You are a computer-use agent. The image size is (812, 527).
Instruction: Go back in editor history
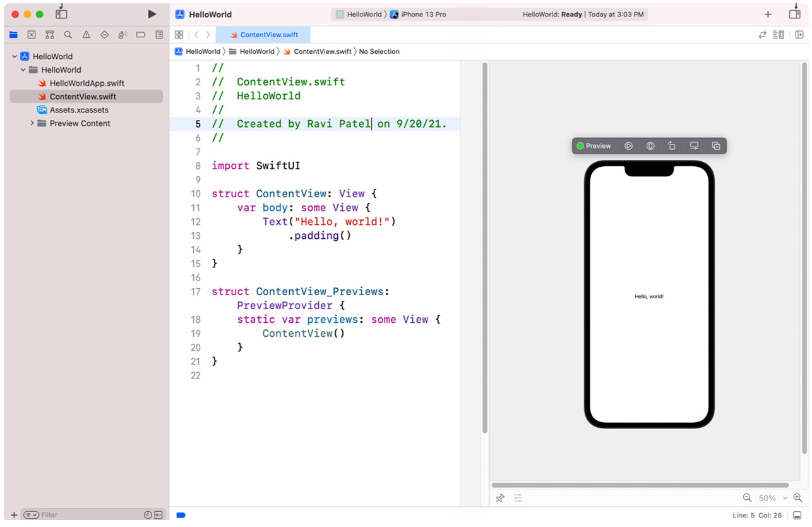point(196,35)
